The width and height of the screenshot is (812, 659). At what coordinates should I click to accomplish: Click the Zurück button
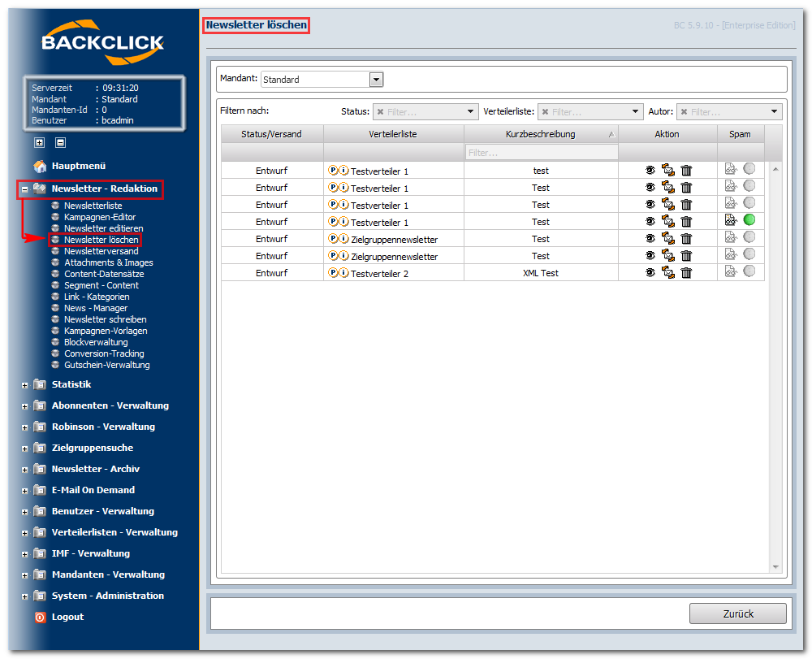click(x=738, y=614)
